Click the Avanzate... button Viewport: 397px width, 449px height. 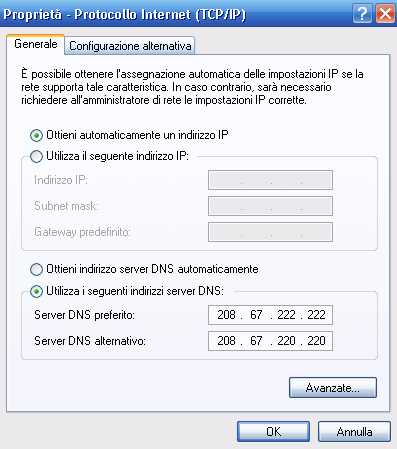[x=333, y=388]
